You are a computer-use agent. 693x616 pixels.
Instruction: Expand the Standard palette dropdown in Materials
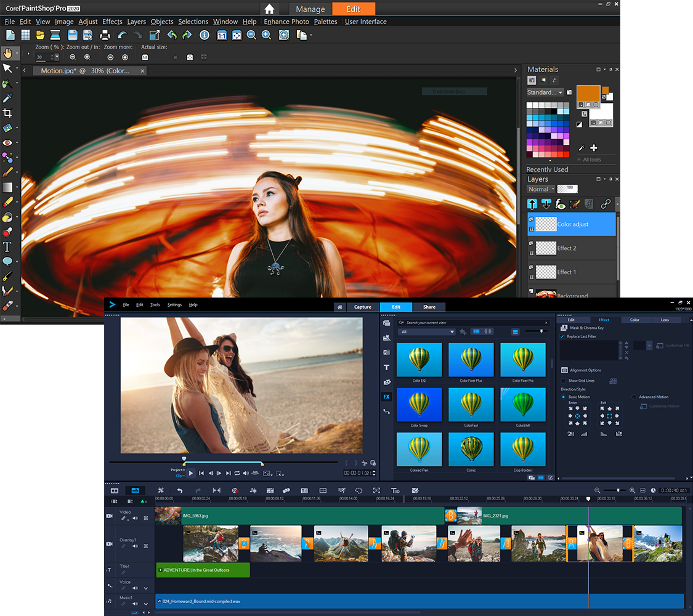[545, 92]
